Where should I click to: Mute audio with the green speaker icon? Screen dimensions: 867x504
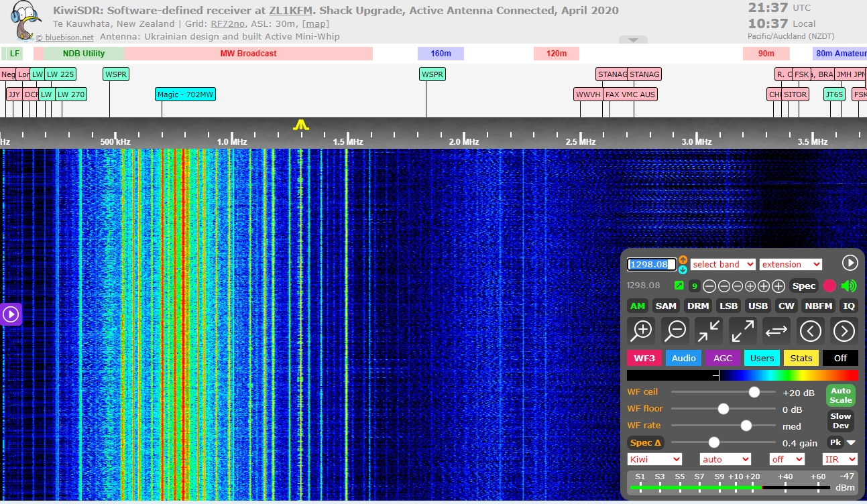point(849,286)
